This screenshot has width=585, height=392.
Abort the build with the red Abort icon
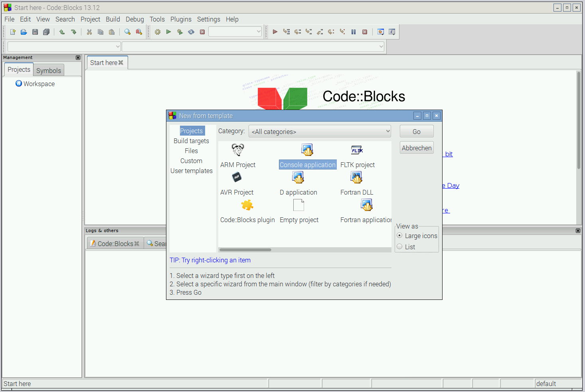pyautogui.click(x=202, y=32)
